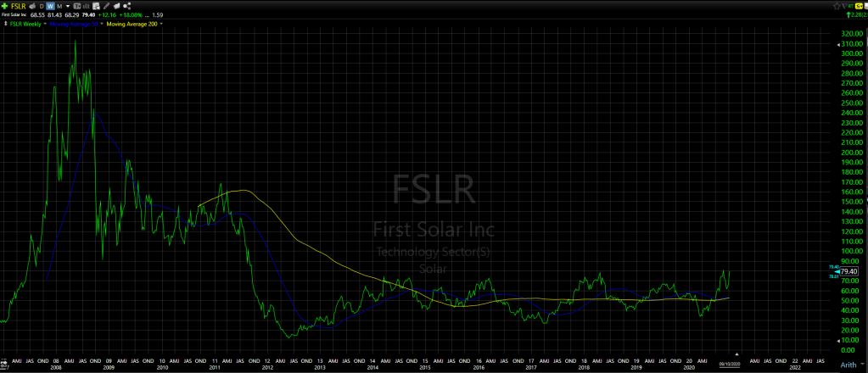Click the bar chart style icon
Screen dimensions: 868x373
(x=86, y=6)
